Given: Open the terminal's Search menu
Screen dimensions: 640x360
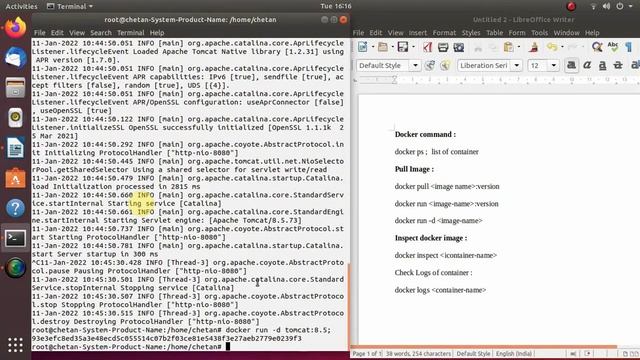Looking at the screenshot, I should click(x=101, y=33).
